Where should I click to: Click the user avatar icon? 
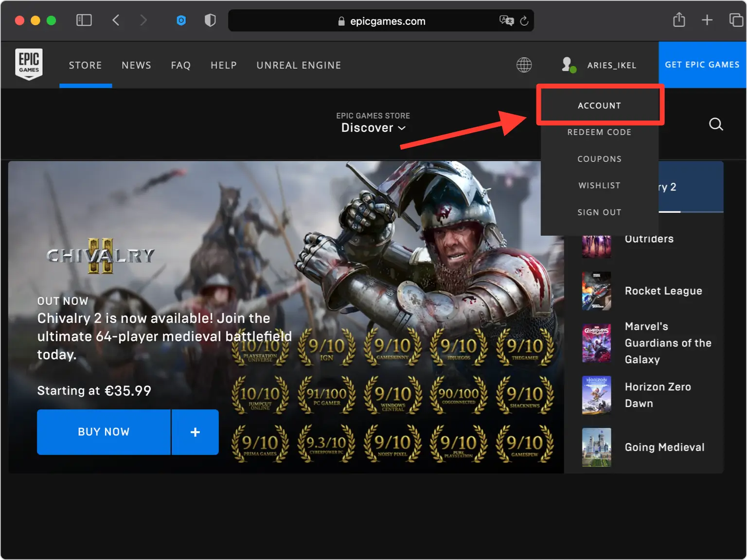click(x=569, y=65)
